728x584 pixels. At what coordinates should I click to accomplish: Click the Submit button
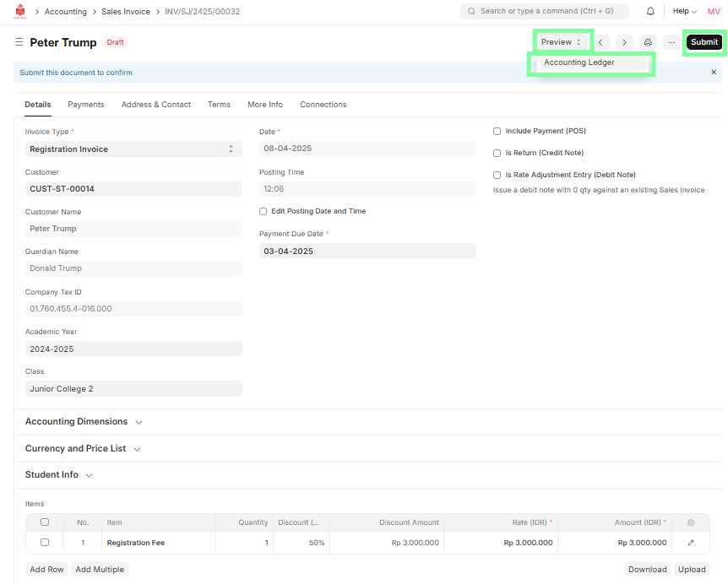tap(704, 42)
